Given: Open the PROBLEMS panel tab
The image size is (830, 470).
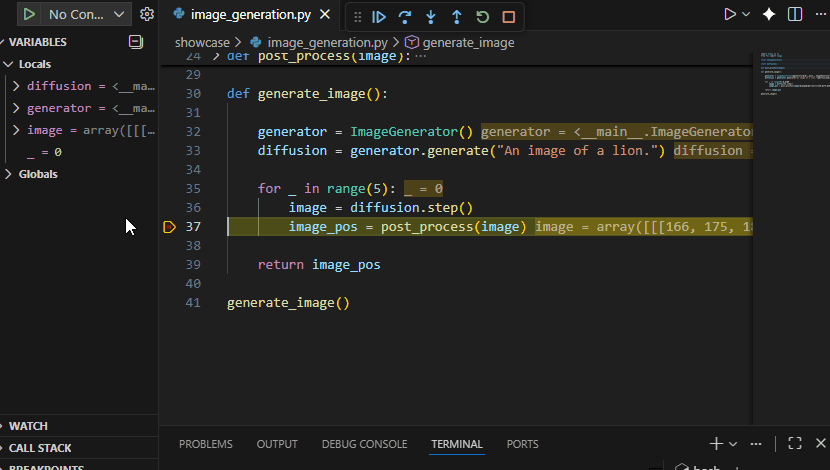Looking at the screenshot, I should (205, 444).
